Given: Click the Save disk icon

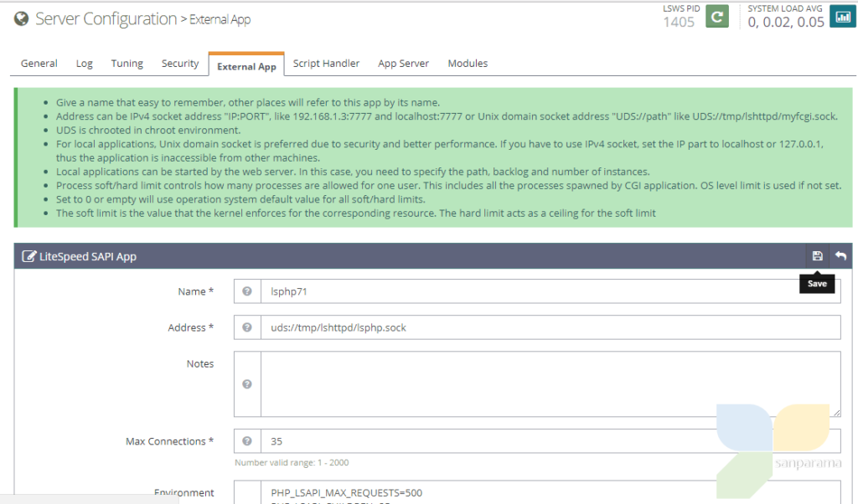Looking at the screenshot, I should click(x=817, y=256).
